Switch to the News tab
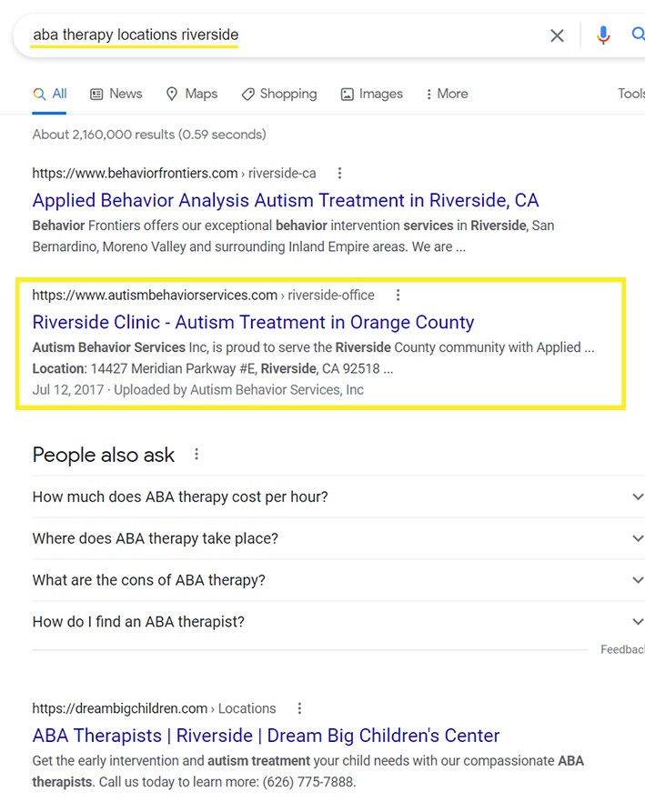The width and height of the screenshot is (645, 812). point(116,94)
